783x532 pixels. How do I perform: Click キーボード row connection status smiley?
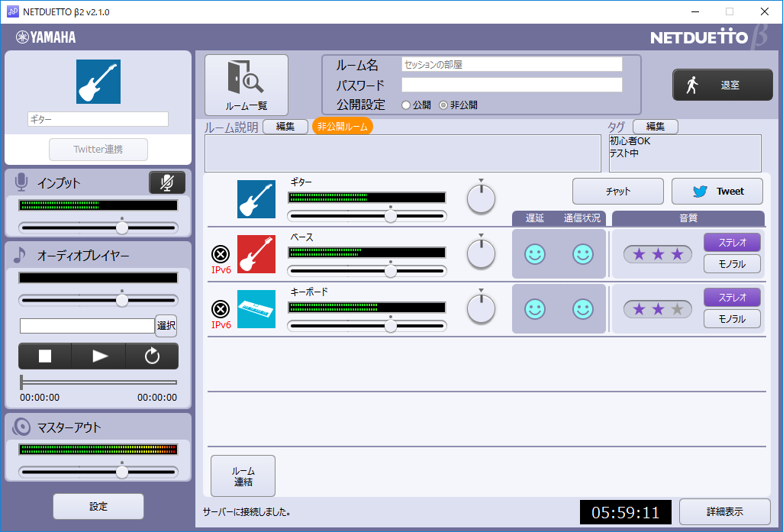point(583,309)
